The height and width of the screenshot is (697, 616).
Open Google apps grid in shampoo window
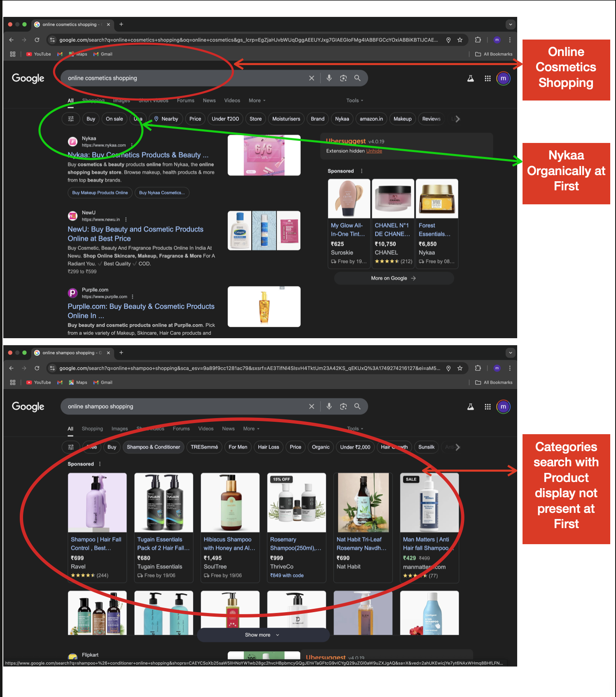[x=488, y=407]
